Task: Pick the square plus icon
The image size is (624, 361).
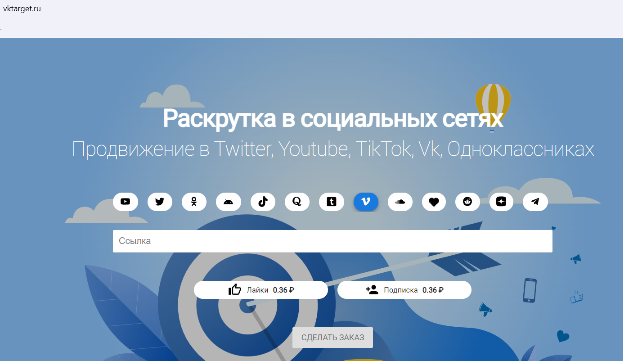Action: click(501, 202)
